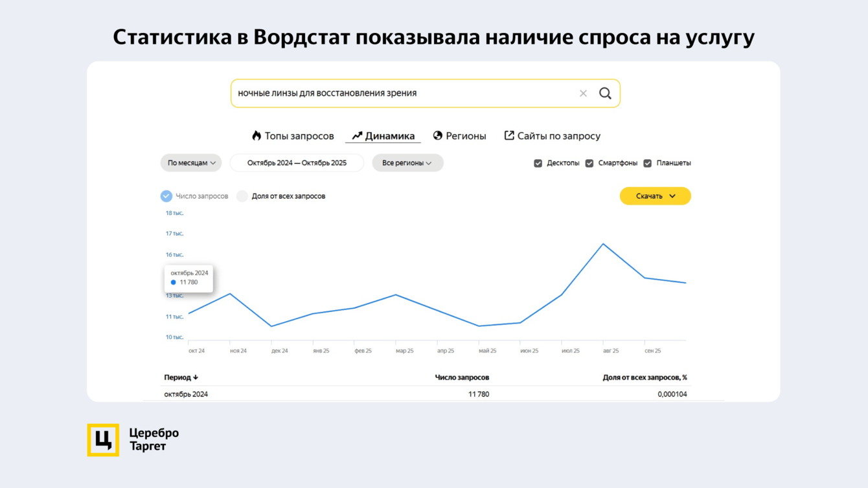Screen dimensions: 868x488
Task: Click into the search query input field
Action: [x=405, y=93]
